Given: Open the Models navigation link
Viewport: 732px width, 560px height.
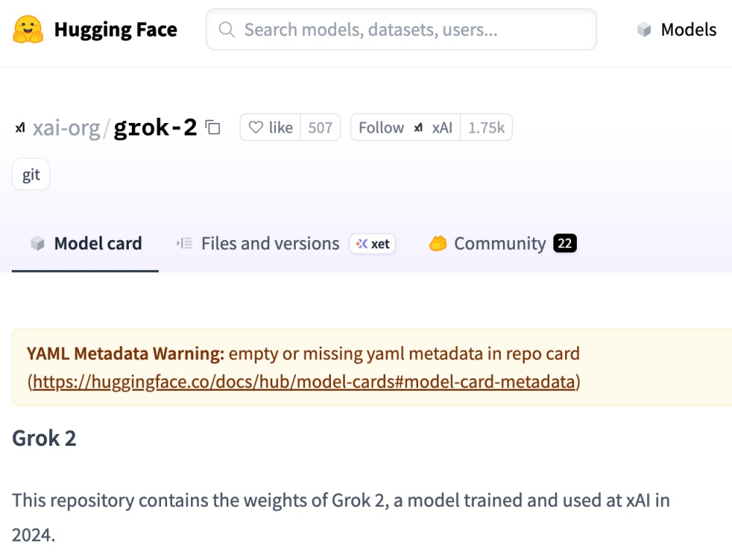Looking at the screenshot, I should [688, 30].
